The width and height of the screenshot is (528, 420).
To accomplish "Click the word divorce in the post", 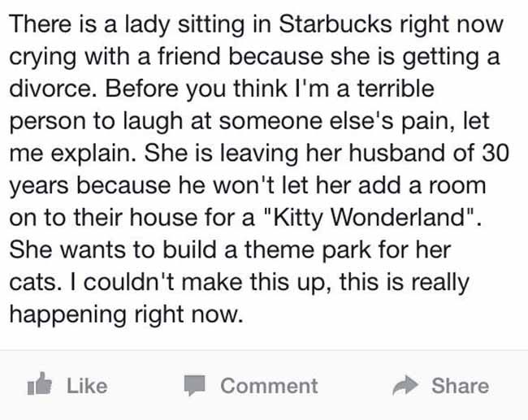I will 50,89.
